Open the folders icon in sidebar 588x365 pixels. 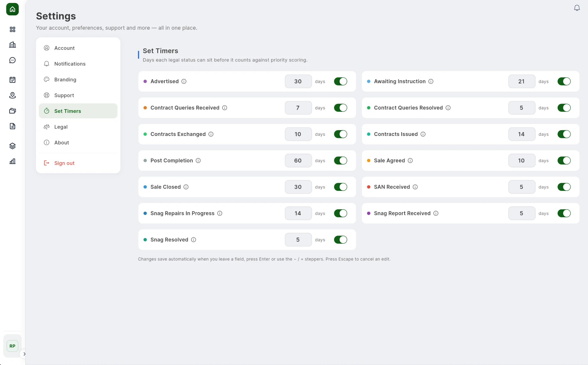12,111
